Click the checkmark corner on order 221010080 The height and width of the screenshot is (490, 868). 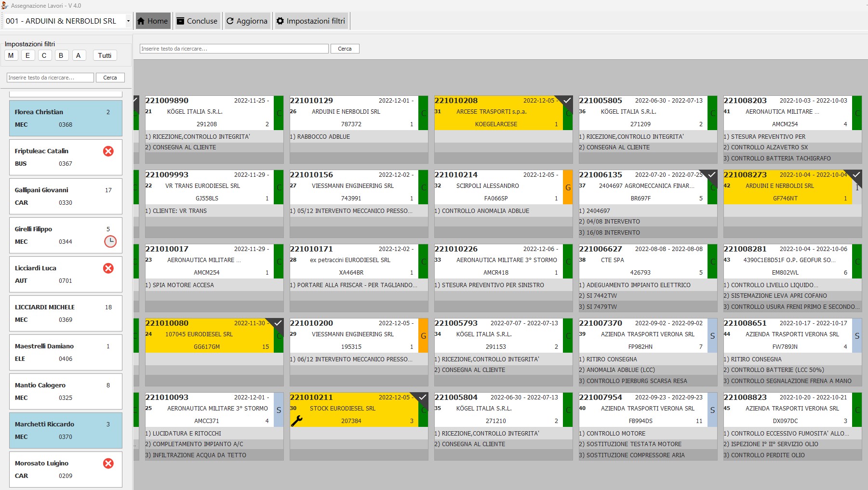pyautogui.click(x=278, y=323)
